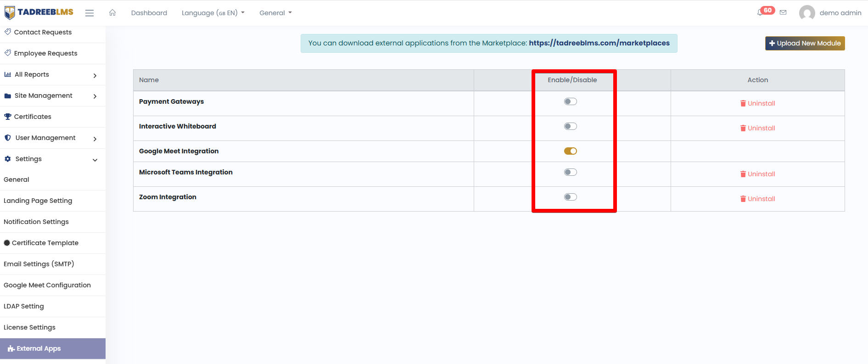Select the Zoom Integration row name
This screenshot has width=868, height=364.
[x=168, y=197]
